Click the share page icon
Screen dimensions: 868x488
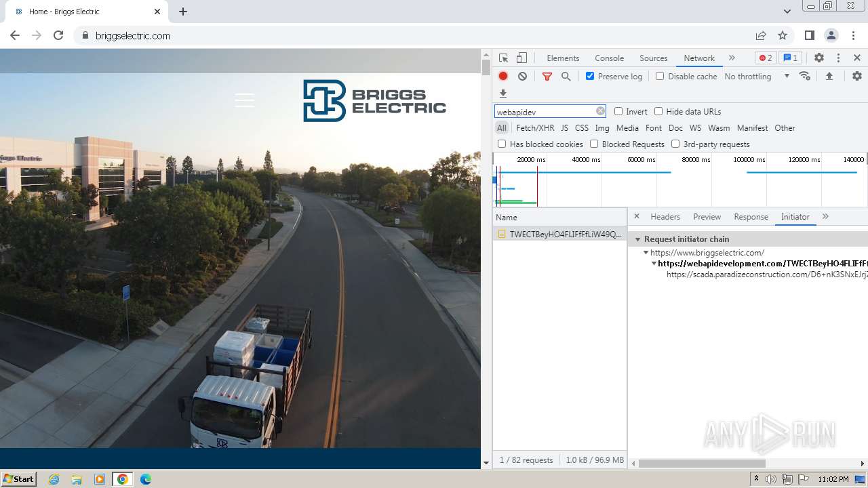pos(761,35)
